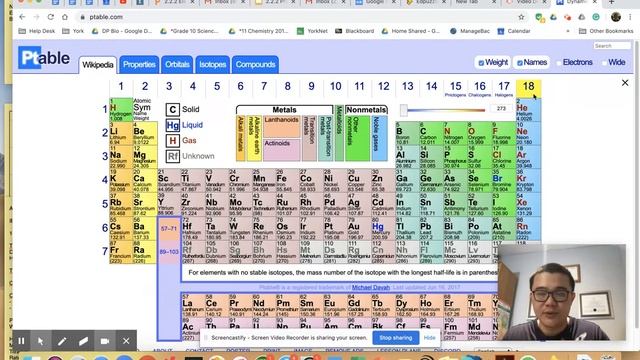Click the 89–103 actinoid placeholder cell
Screen dimensions: 640x360
point(169,252)
